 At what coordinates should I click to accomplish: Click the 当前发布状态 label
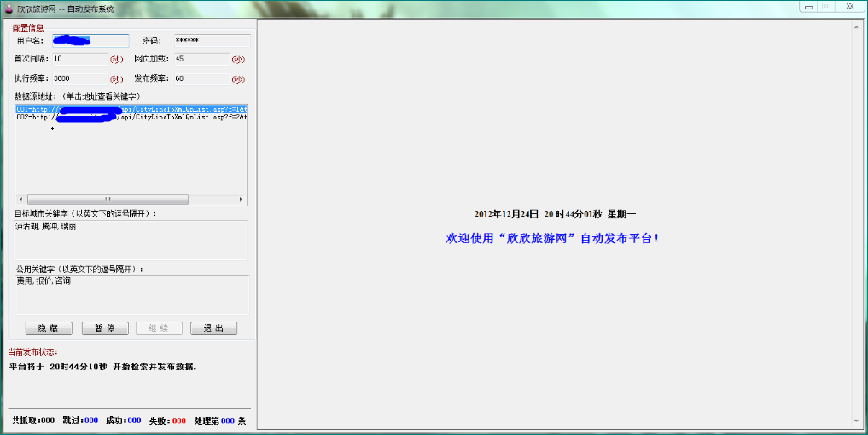(32, 352)
